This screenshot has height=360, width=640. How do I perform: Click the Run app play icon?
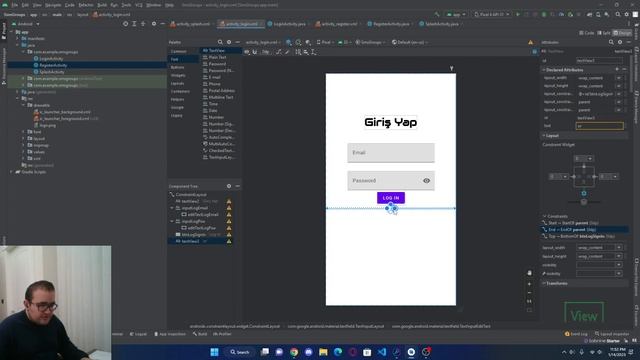coord(518,14)
